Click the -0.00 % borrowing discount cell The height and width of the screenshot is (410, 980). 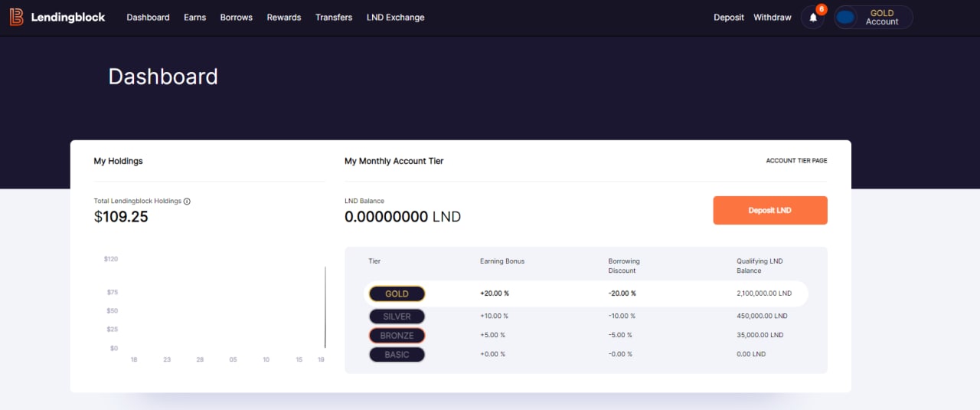620,354
